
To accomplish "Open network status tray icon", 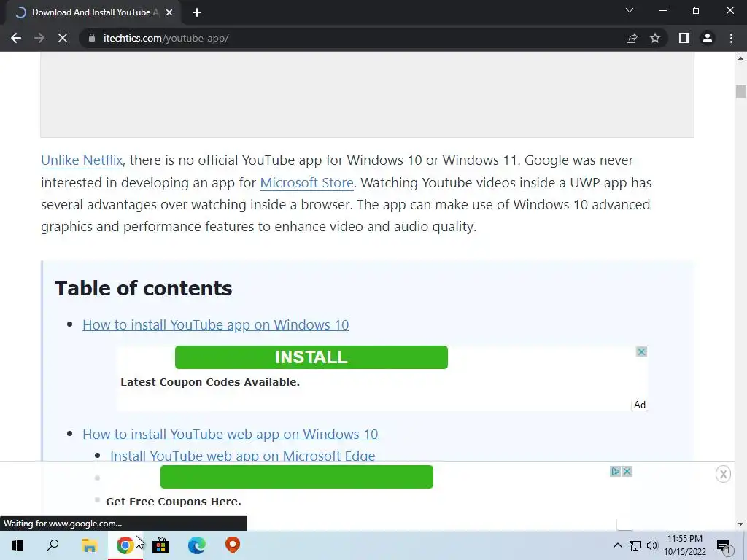I will [635, 545].
